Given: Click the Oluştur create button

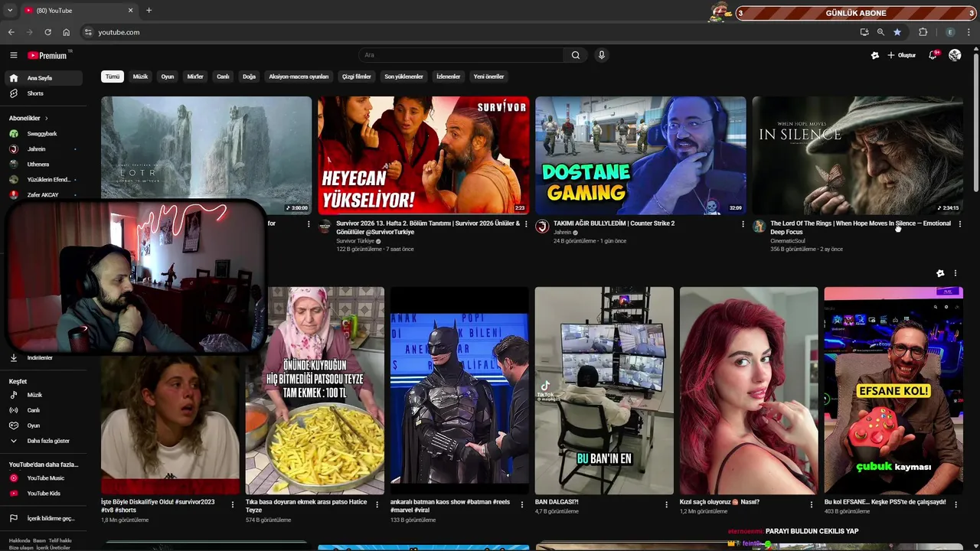Looking at the screenshot, I should [902, 55].
